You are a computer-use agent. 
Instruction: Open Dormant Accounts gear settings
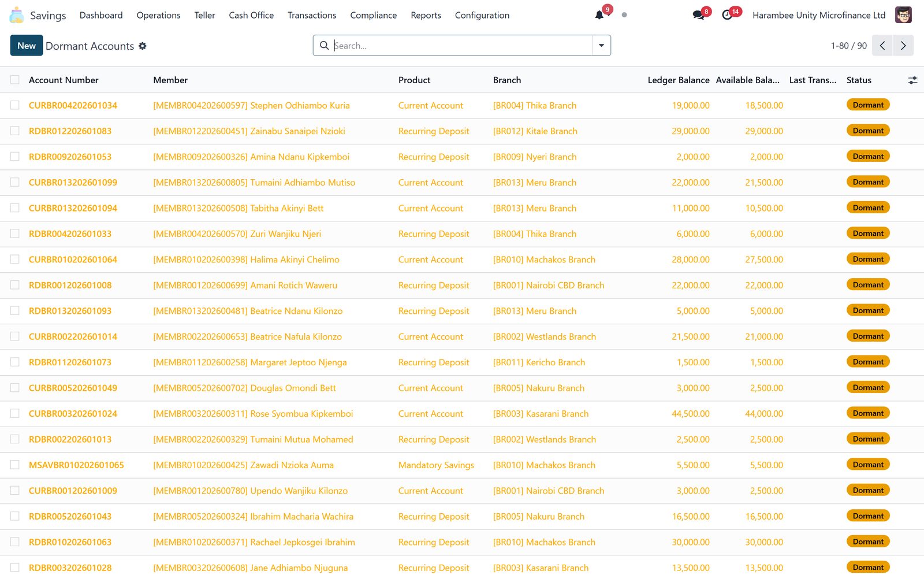143,46
